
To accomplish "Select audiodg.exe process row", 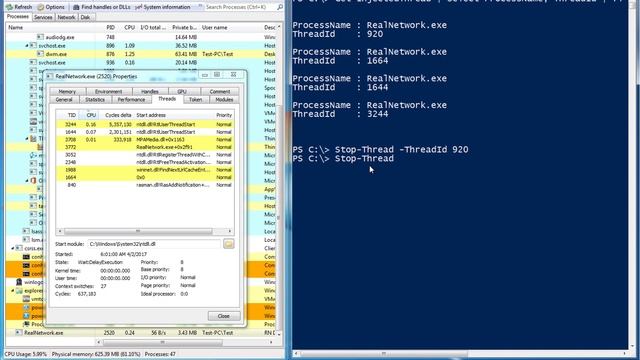I will click(141, 37).
